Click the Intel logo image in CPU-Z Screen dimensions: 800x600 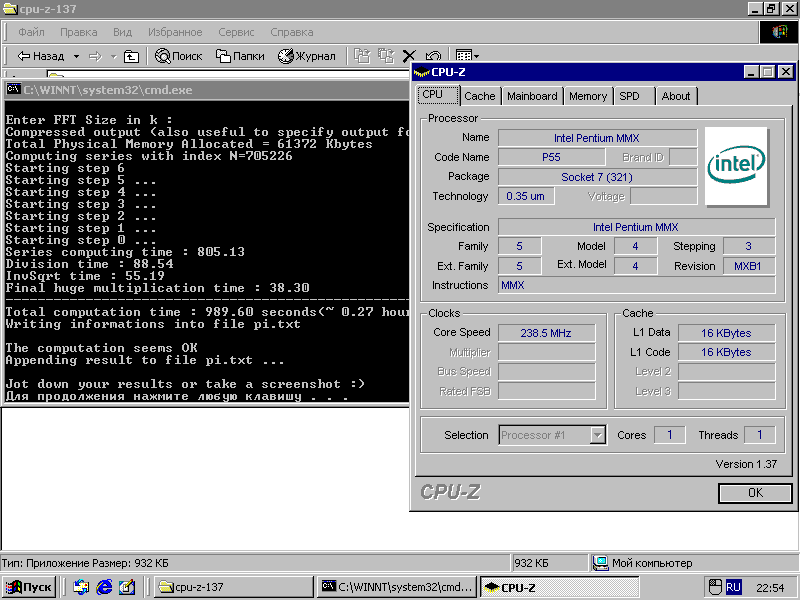tap(736, 166)
